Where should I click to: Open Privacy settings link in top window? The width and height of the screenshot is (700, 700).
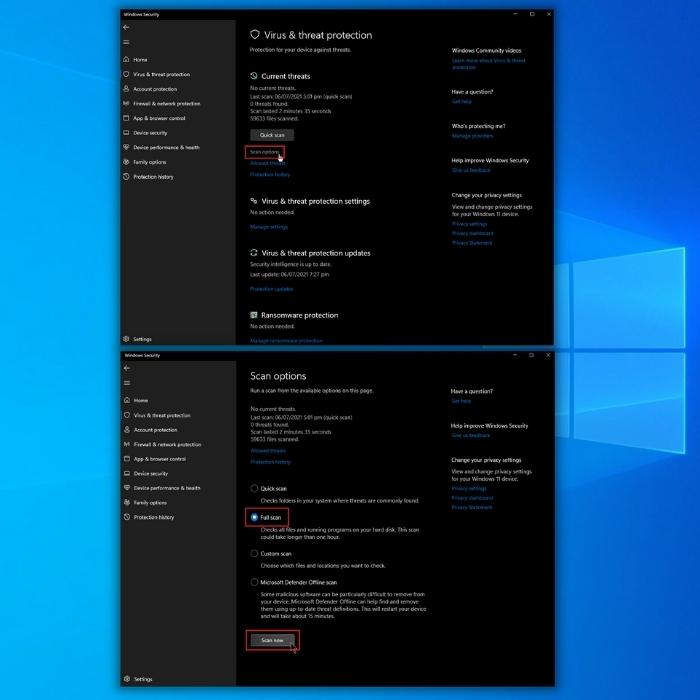pos(469,224)
